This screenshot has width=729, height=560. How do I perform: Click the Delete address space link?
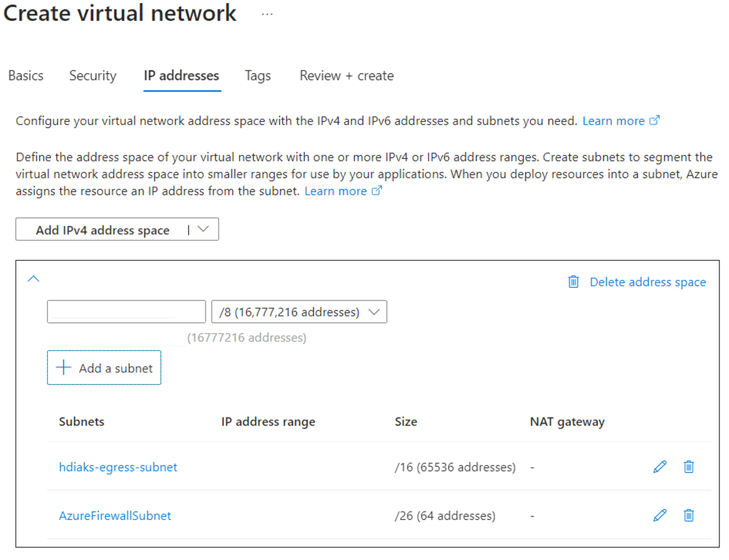click(648, 282)
